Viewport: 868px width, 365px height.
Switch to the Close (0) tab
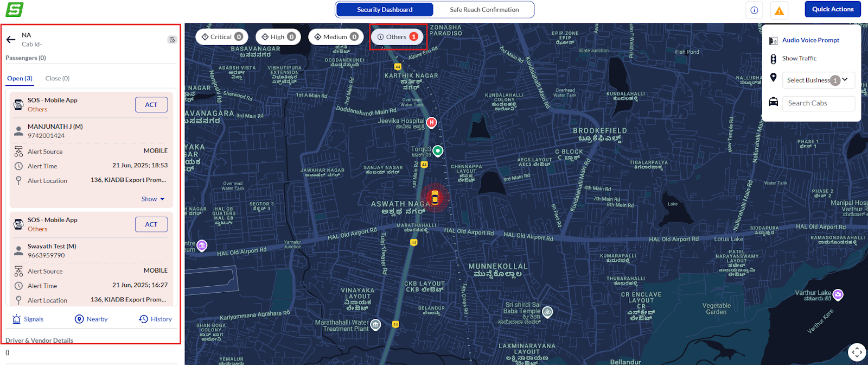[58, 79]
